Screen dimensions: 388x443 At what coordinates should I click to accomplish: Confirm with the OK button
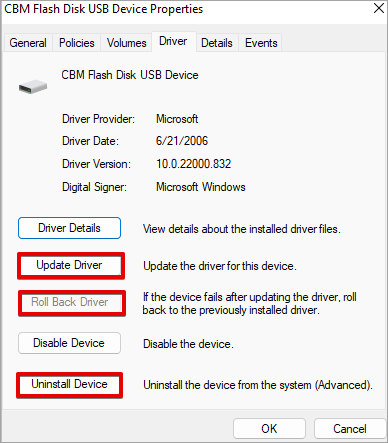(x=269, y=429)
